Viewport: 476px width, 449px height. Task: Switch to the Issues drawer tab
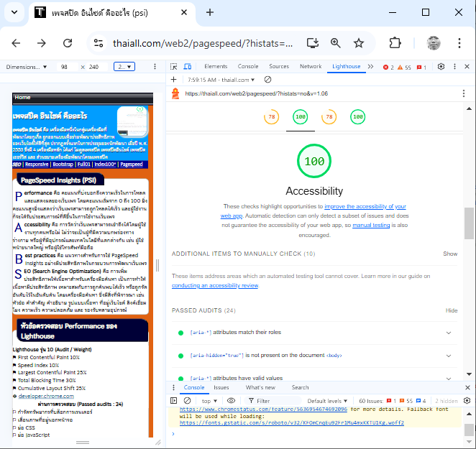coord(221,387)
